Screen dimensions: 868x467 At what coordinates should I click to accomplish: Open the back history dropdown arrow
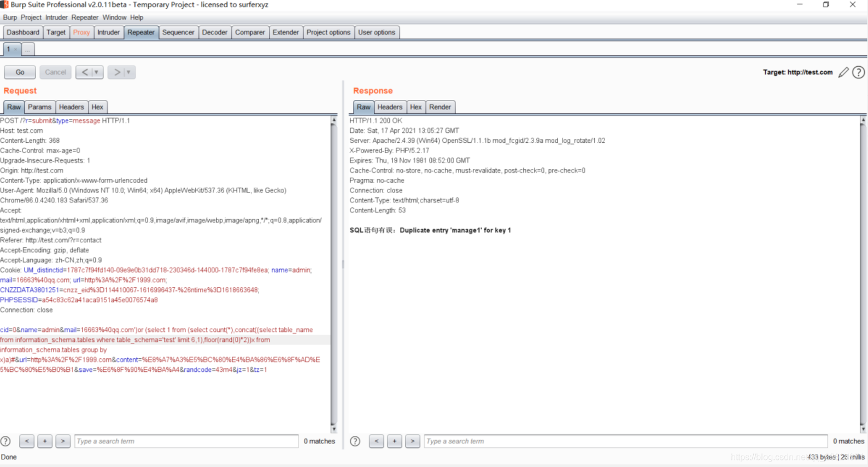(x=97, y=72)
